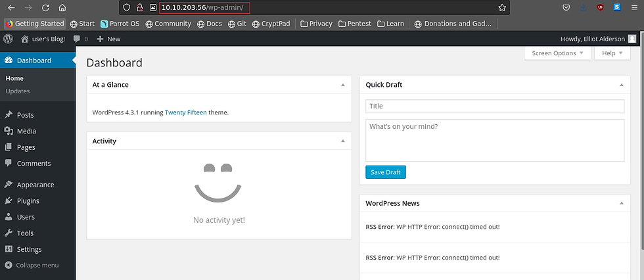644x280 pixels.
Task: Click the Users person icon
Action: tap(8, 217)
